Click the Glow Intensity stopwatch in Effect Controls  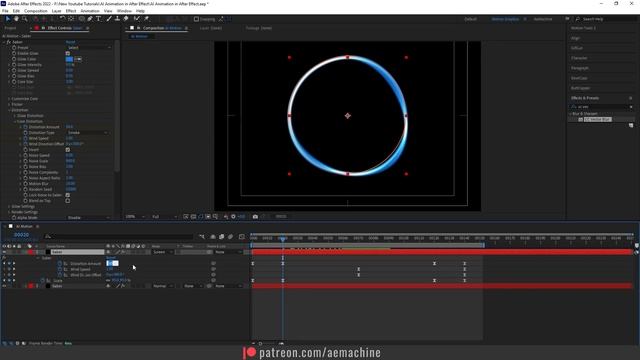point(14,65)
